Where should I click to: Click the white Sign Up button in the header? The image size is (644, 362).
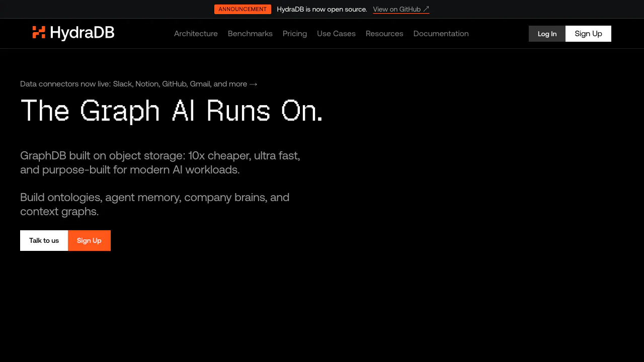point(588,34)
